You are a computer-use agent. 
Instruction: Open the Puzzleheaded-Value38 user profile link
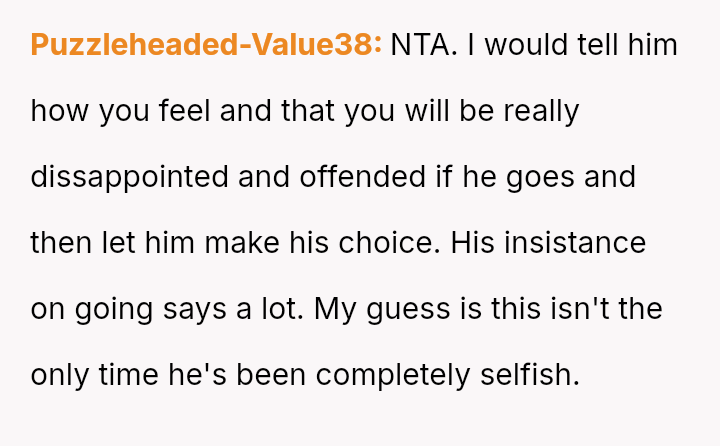[x=206, y=45]
